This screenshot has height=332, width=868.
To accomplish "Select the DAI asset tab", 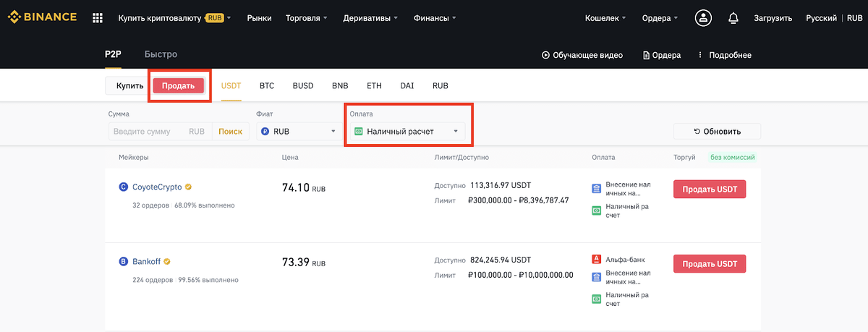I will 407,85.
